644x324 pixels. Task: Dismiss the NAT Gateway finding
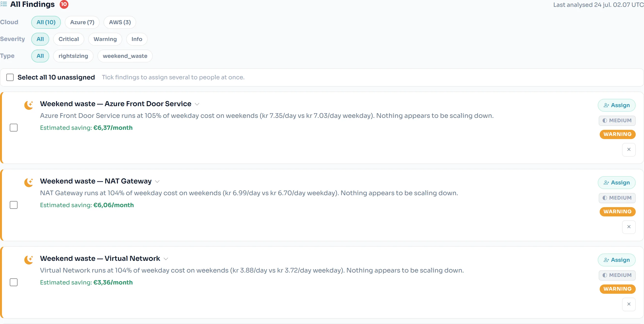tap(629, 227)
